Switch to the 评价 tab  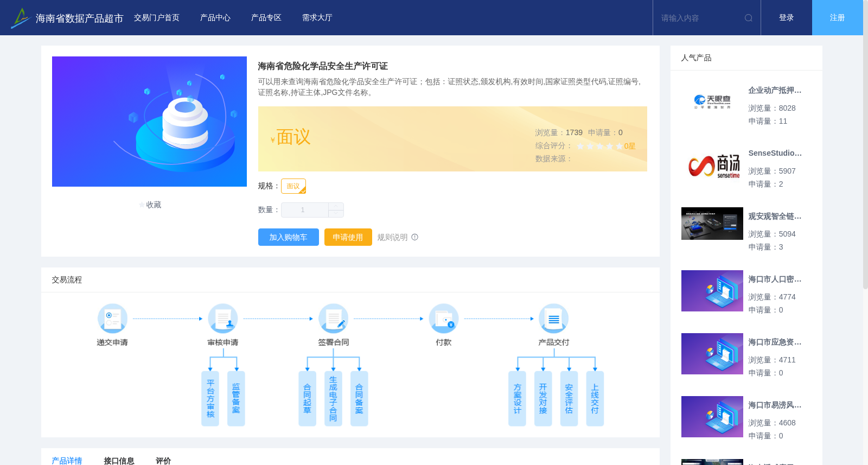pyautogui.click(x=163, y=460)
